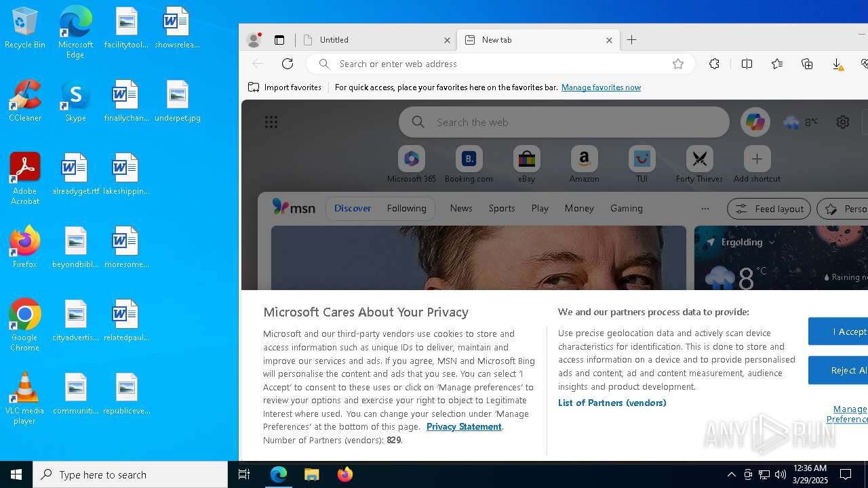Click I Accept on privacy banner
Image resolution: width=868 pixels, height=488 pixels.
(838, 331)
